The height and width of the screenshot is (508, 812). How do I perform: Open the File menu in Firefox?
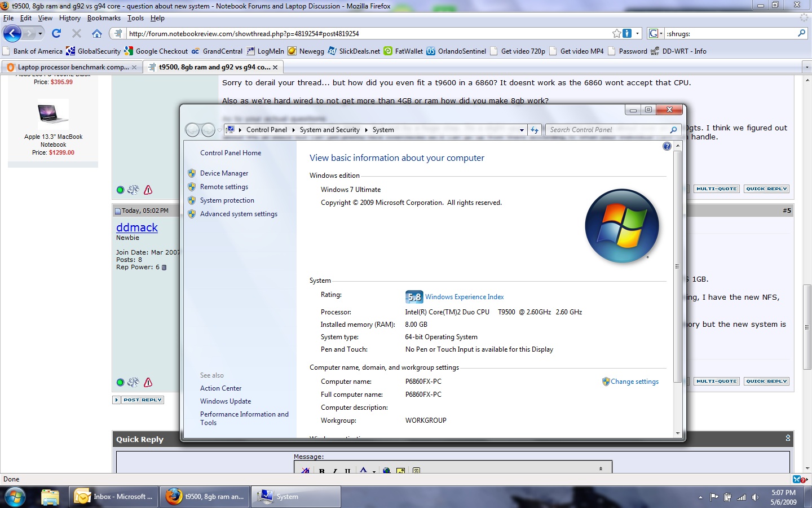(8, 18)
